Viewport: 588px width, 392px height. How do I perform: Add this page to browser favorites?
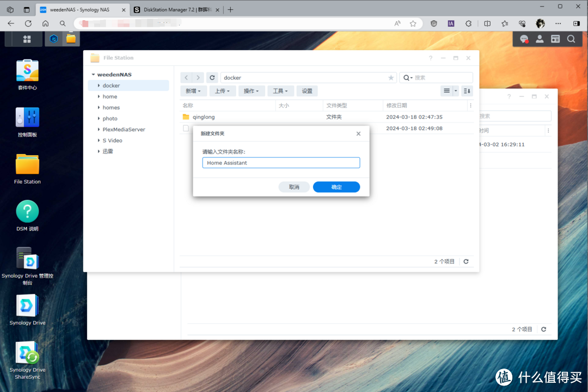tap(413, 23)
